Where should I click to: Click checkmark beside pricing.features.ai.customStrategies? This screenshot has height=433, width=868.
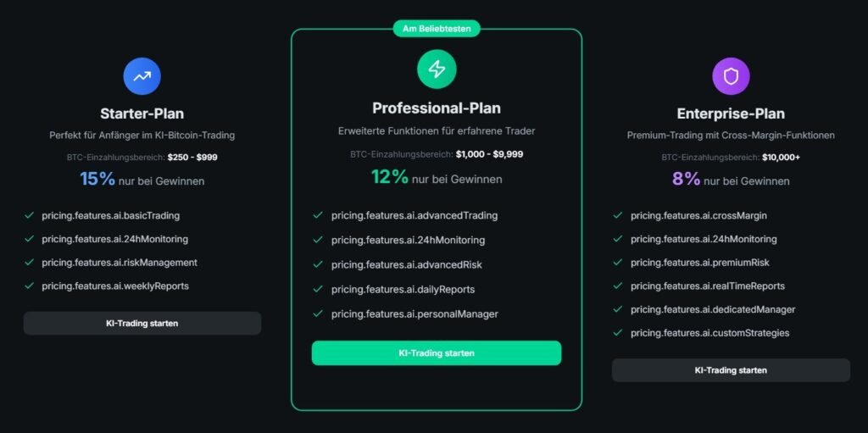coord(618,333)
